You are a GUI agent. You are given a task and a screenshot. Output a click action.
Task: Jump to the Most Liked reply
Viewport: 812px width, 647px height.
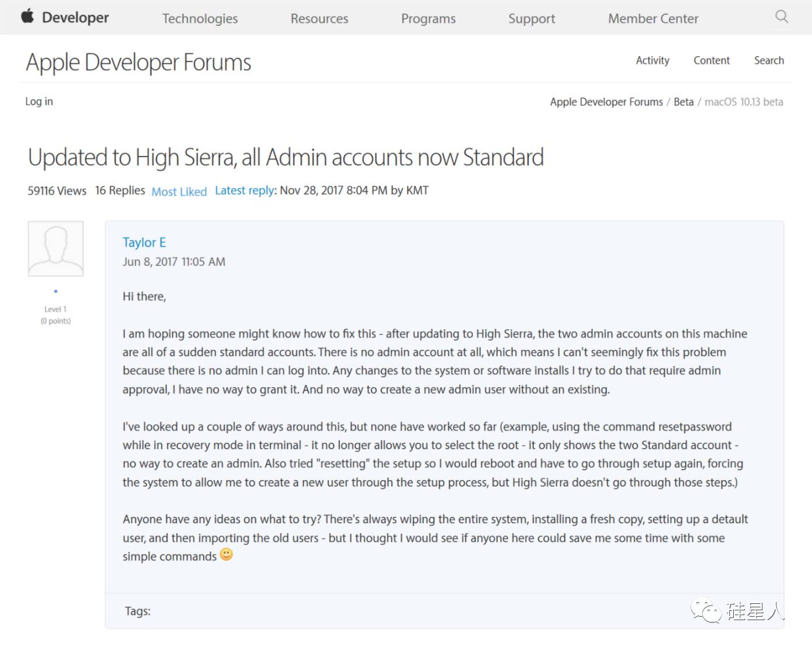point(179,192)
